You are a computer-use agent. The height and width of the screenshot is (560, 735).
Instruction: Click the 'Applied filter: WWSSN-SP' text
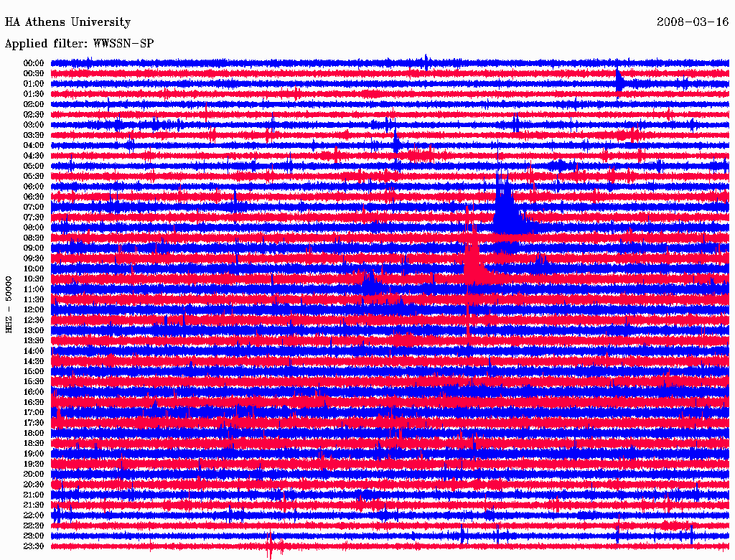click(x=79, y=44)
